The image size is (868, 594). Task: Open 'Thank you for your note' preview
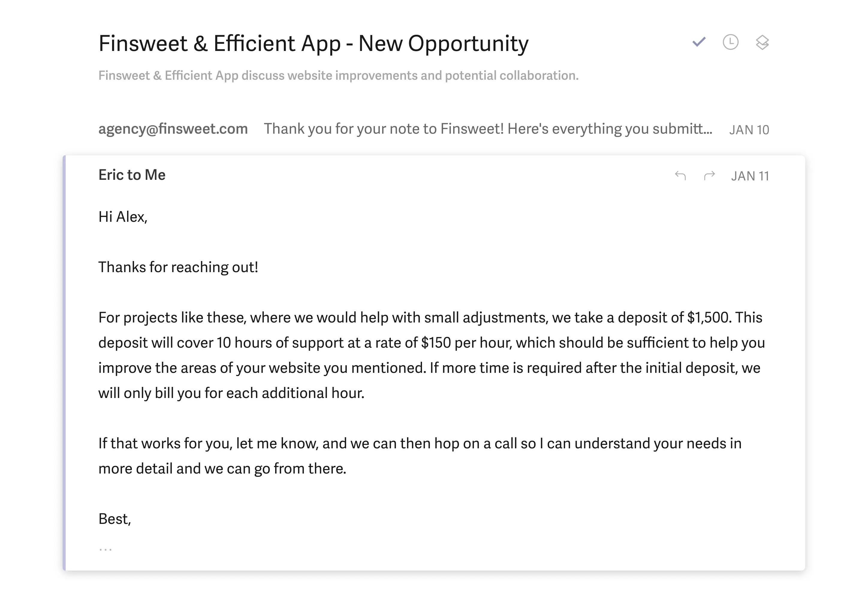point(488,129)
